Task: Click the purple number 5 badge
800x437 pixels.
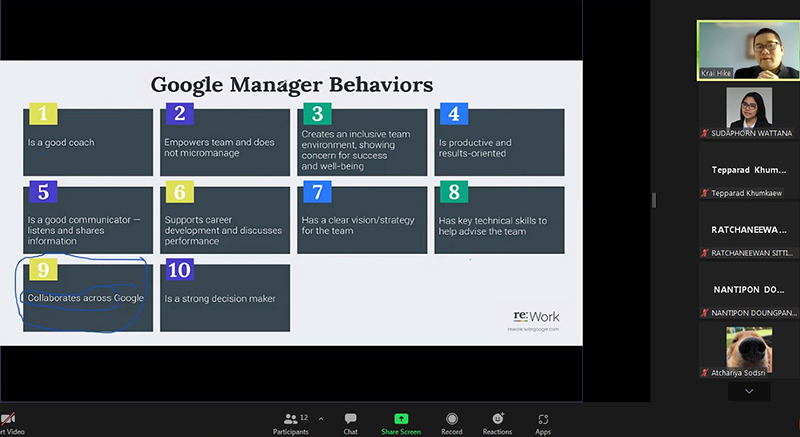Action: click(43, 192)
